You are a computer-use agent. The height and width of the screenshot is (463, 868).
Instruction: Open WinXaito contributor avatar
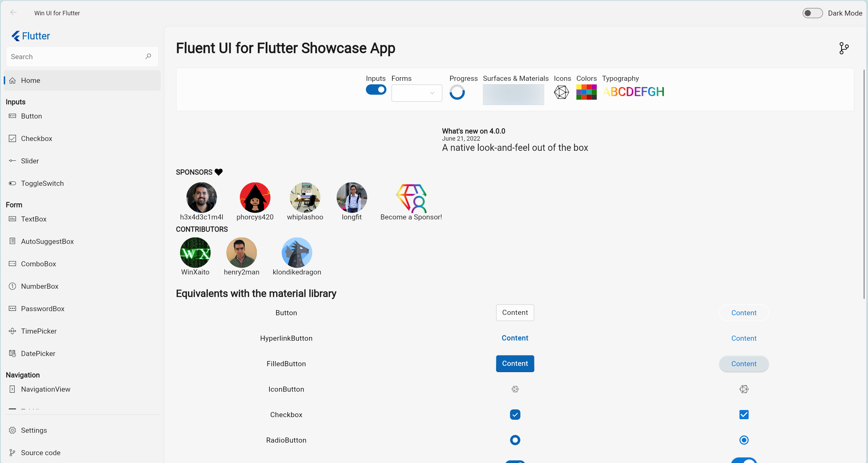pos(195,252)
